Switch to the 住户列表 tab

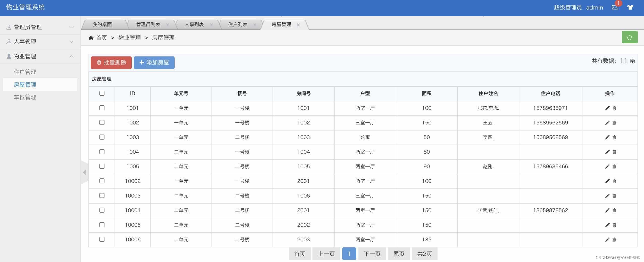tap(238, 24)
